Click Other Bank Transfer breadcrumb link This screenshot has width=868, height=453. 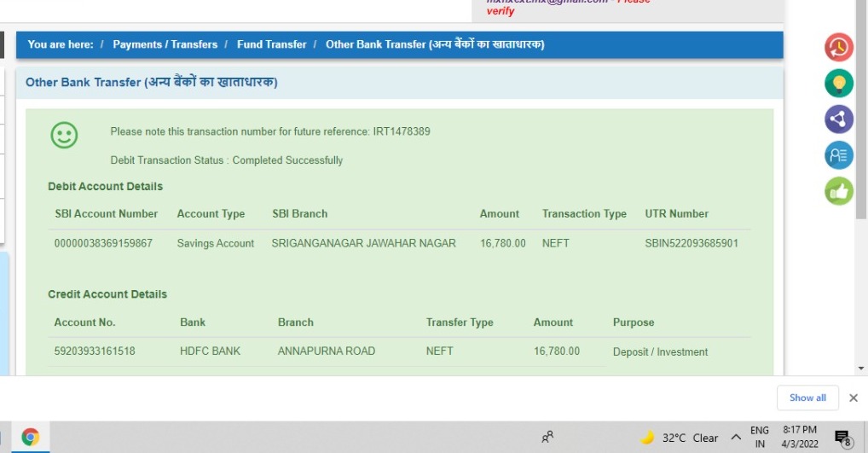tap(434, 44)
